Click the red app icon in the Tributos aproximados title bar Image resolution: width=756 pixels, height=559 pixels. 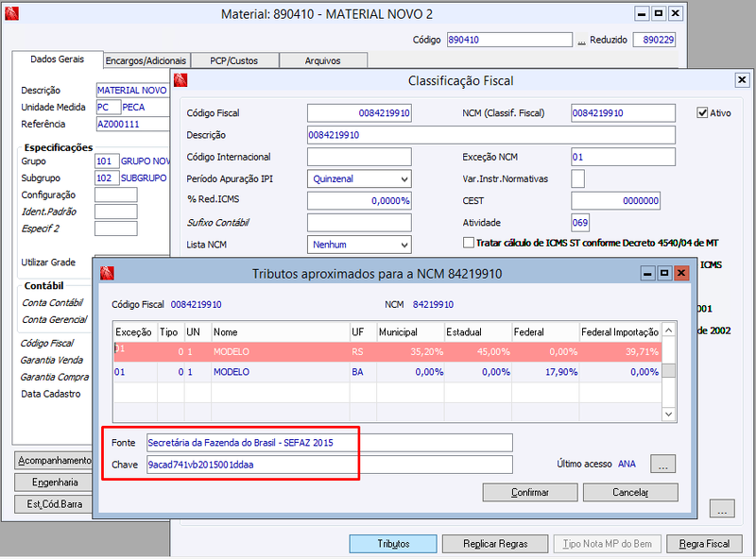click(x=107, y=273)
